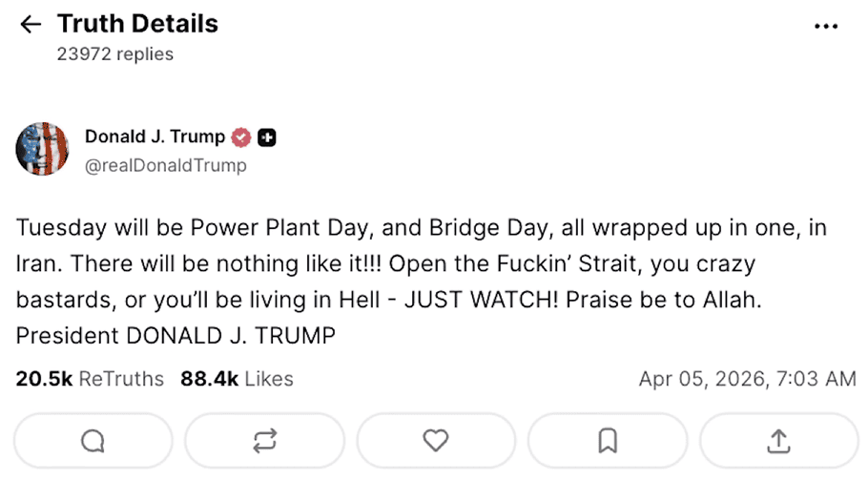Viewport: 868px width, 502px height.
Task: View the 88.4k Likes list
Action: coord(237,379)
